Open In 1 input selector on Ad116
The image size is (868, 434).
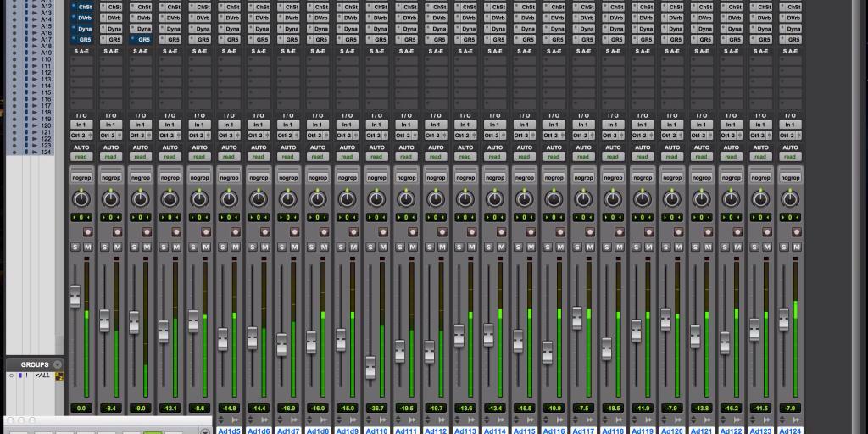[x=554, y=125]
